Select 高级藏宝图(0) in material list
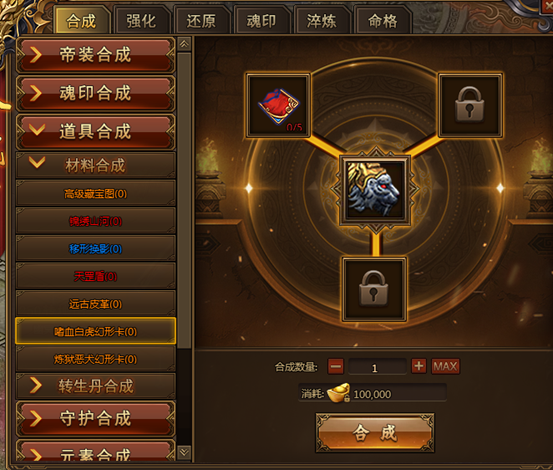Screen dimensions: 553x470 [x=96, y=193]
